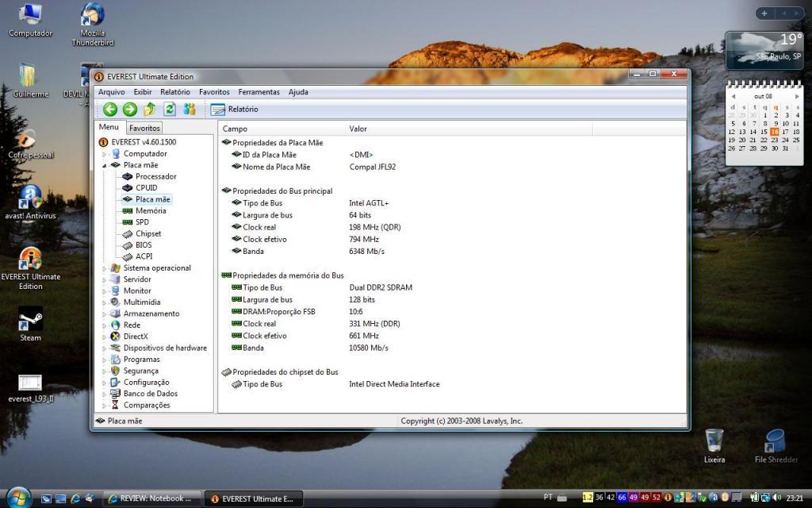Image resolution: width=812 pixels, height=508 pixels.
Task: Open the Ferramentas menu
Action: click(259, 92)
